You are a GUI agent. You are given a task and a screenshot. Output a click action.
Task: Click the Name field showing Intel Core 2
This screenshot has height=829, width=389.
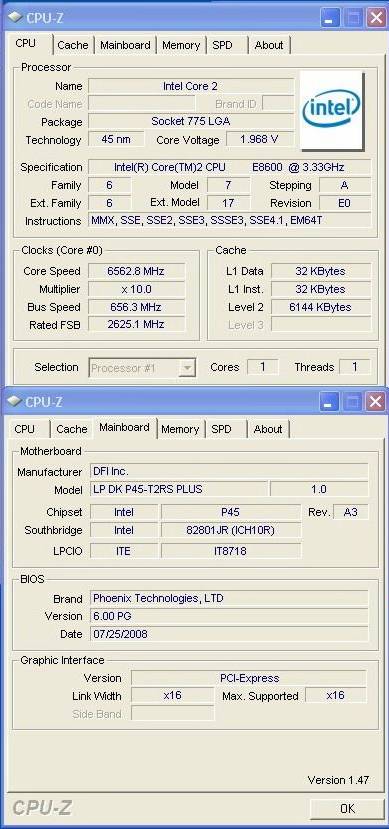tap(190, 86)
